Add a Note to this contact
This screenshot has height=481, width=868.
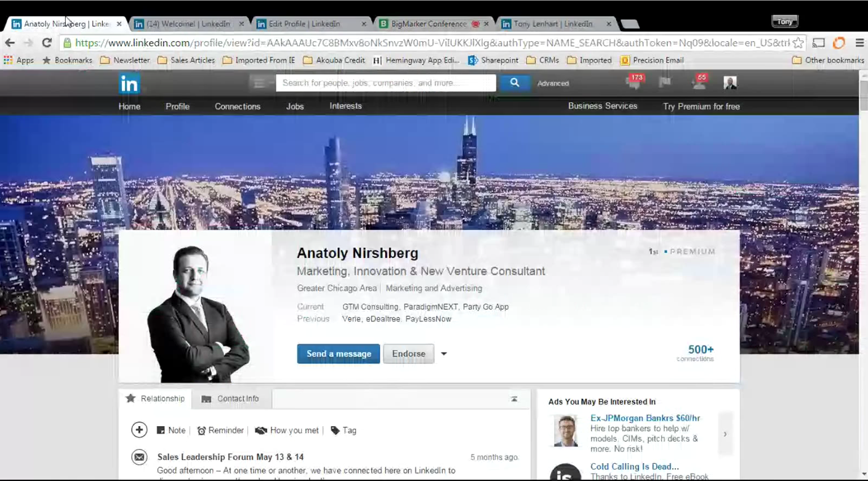pyautogui.click(x=171, y=430)
